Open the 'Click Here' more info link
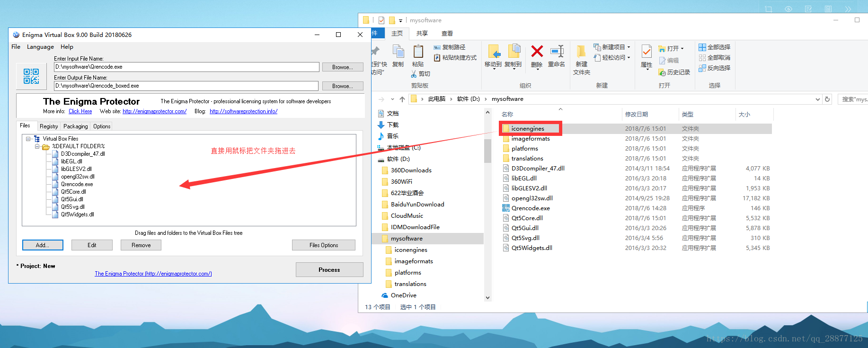The image size is (868, 348). pos(80,111)
